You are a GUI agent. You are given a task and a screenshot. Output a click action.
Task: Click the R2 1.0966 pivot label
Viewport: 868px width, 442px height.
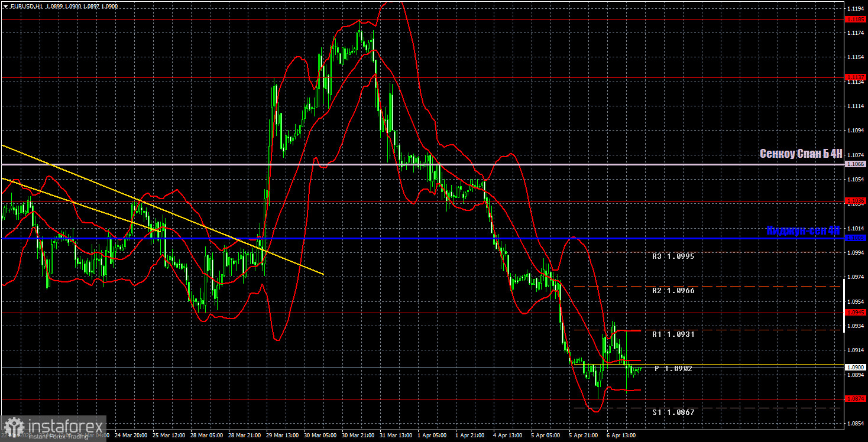(x=673, y=291)
